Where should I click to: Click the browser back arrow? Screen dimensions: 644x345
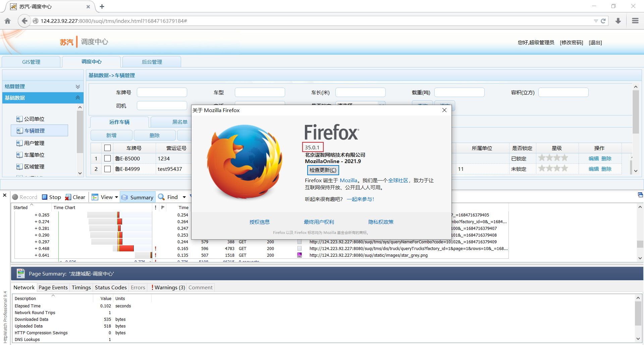point(24,21)
